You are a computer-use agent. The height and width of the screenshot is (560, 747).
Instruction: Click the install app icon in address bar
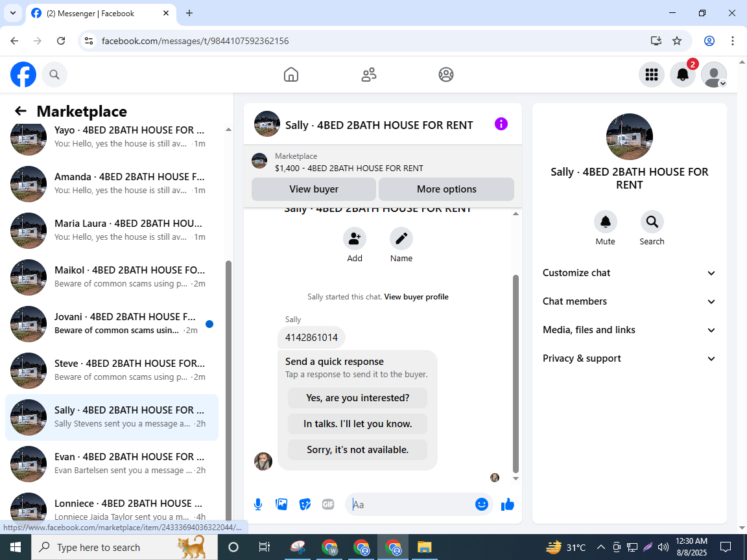point(656,41)
